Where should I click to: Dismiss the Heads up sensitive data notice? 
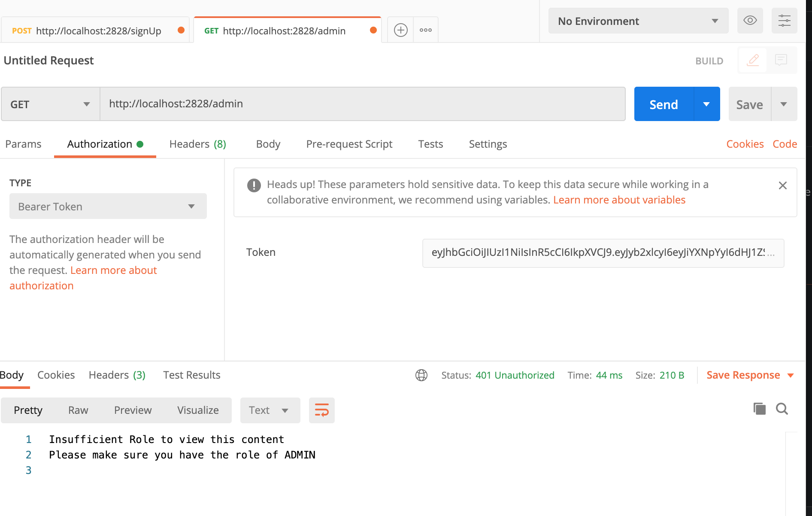(x=782, y=185)
